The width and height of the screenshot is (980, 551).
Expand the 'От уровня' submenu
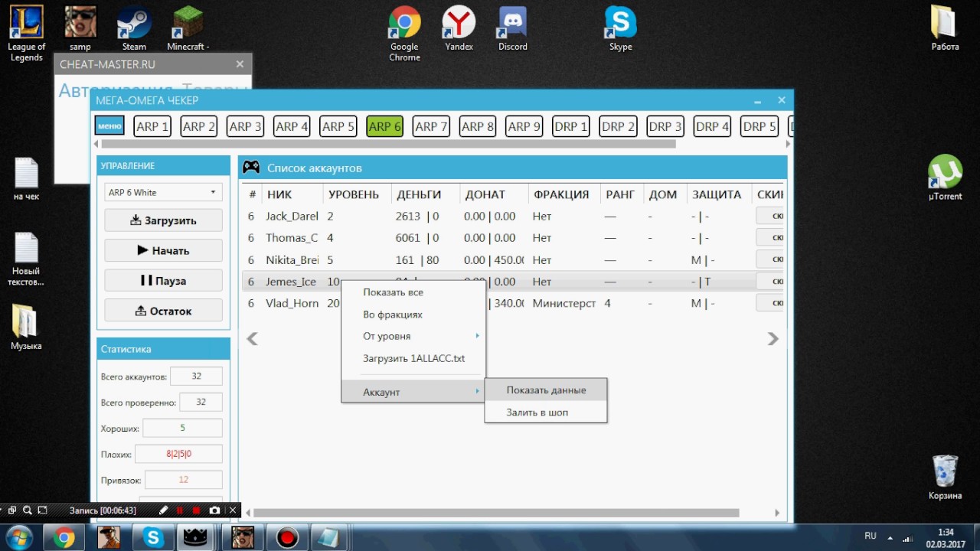pyautogui.click(x=413, y=336)
